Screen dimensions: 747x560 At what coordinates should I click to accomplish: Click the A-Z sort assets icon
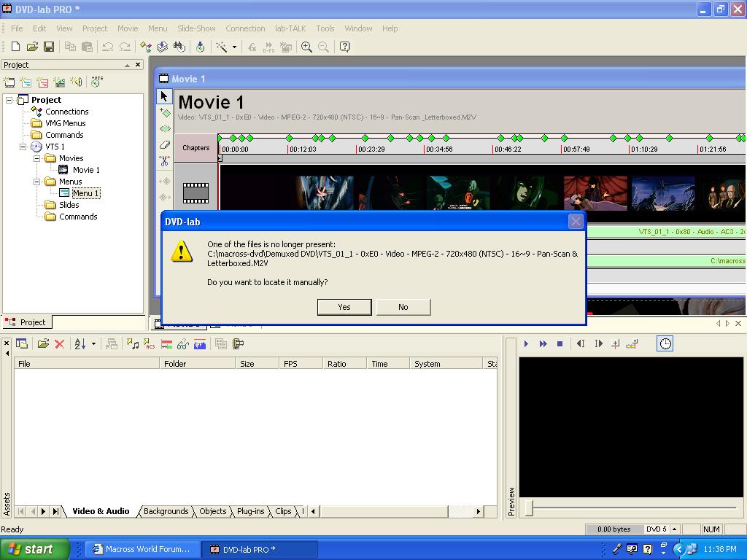click(80, 344)
